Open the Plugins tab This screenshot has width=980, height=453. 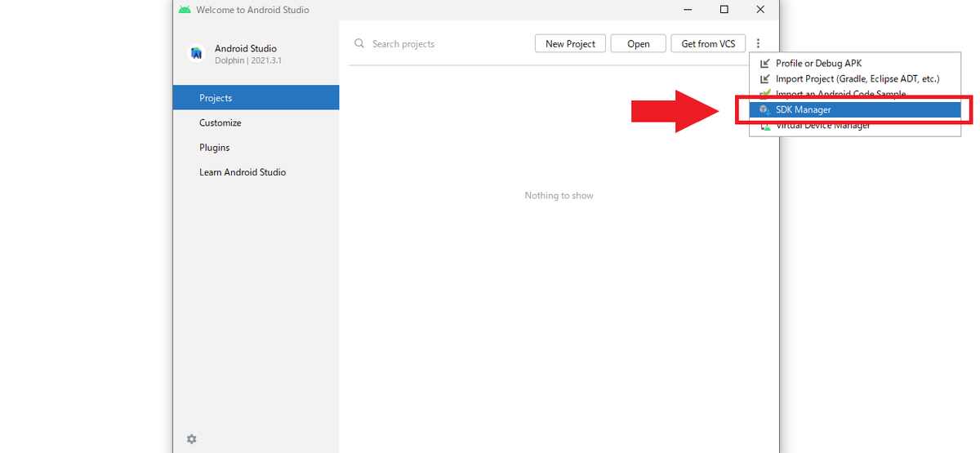pos(256,148)
